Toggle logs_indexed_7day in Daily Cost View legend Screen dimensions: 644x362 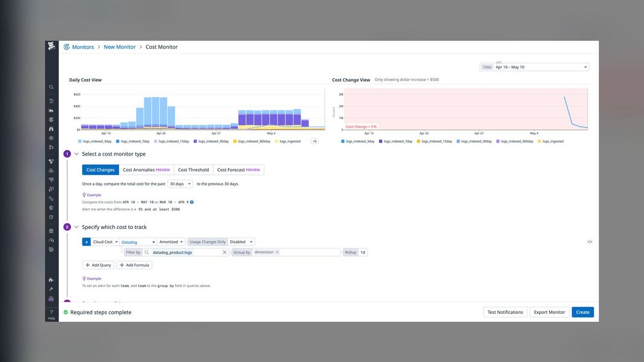tap(133, 141)
